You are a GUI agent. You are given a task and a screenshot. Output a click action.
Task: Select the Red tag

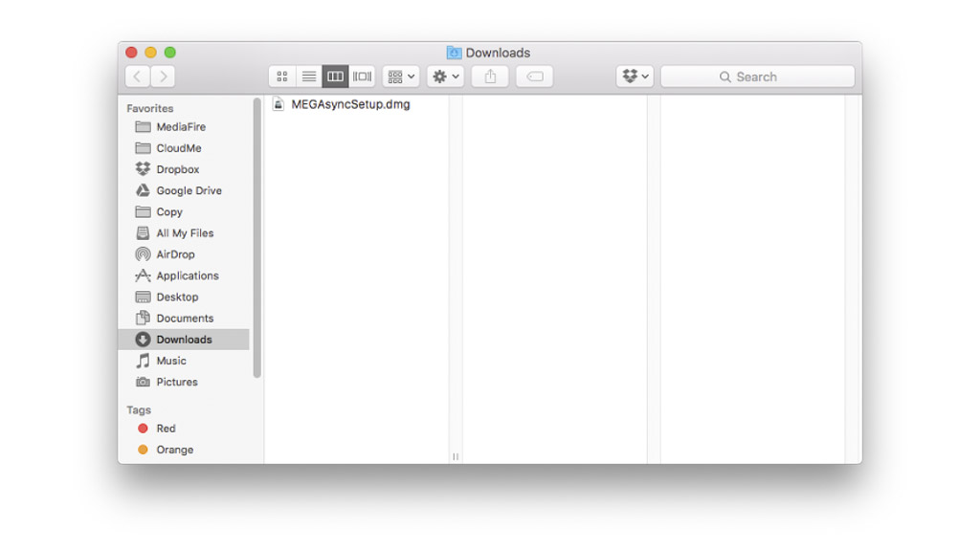(165, 429)
